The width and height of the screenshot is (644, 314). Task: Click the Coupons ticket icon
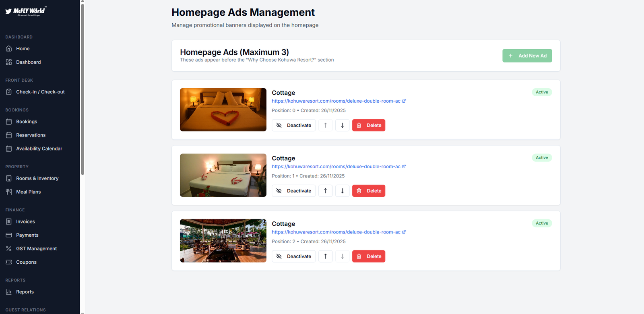[x=9, y=262]
